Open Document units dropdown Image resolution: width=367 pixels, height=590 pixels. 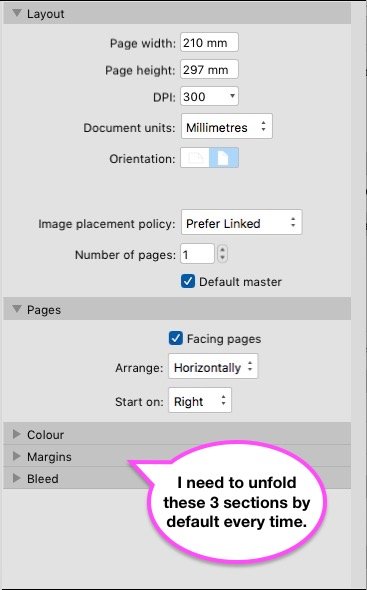tap(227, 127)
